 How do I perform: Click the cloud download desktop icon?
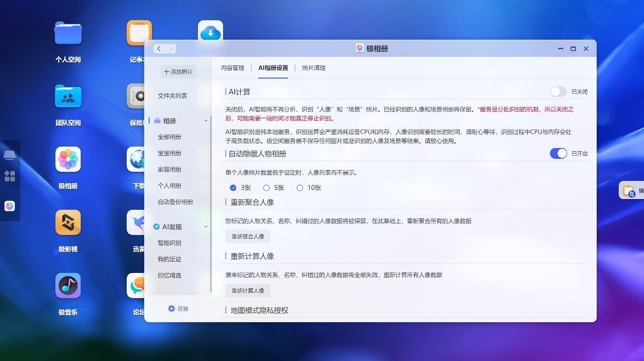coord(210,31)
